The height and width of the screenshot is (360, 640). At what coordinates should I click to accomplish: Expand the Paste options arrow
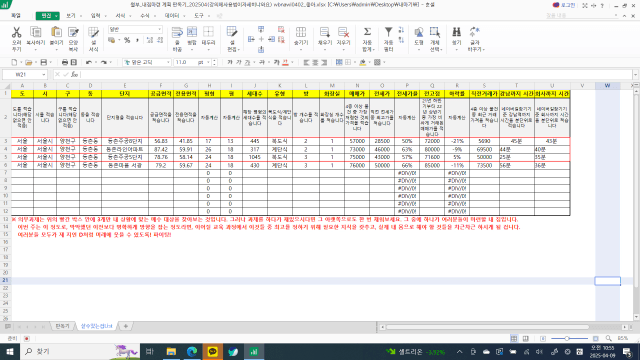point(56,50)
